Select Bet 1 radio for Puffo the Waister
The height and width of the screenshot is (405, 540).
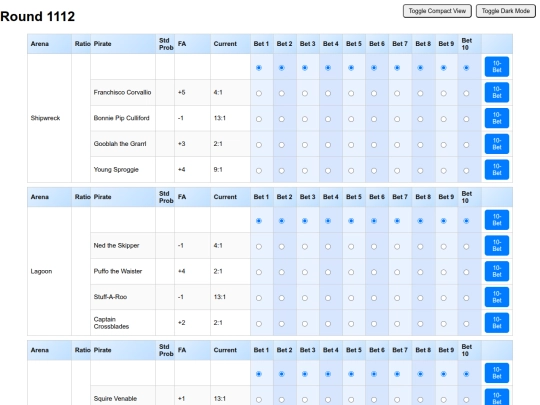point(259,272)
